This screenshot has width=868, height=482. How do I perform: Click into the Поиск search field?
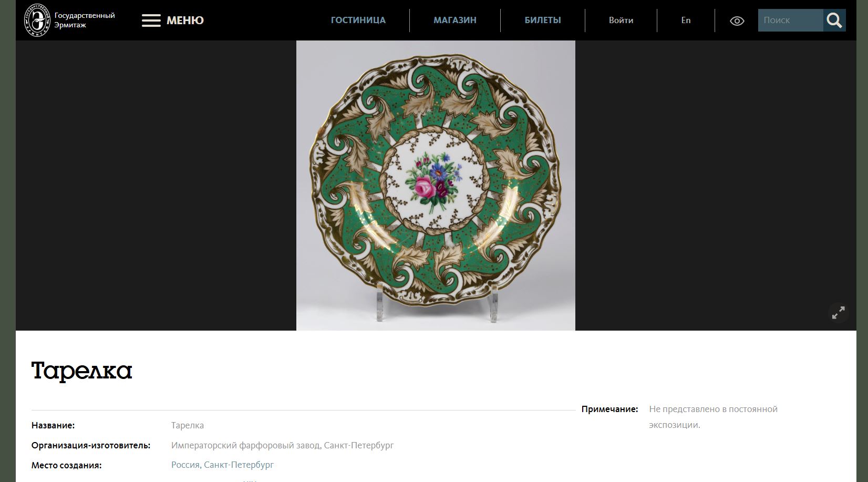[x=790, y=20]
